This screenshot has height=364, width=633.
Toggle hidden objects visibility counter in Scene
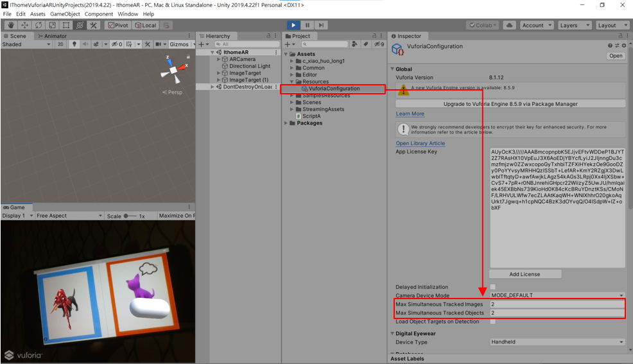(117, 44)
